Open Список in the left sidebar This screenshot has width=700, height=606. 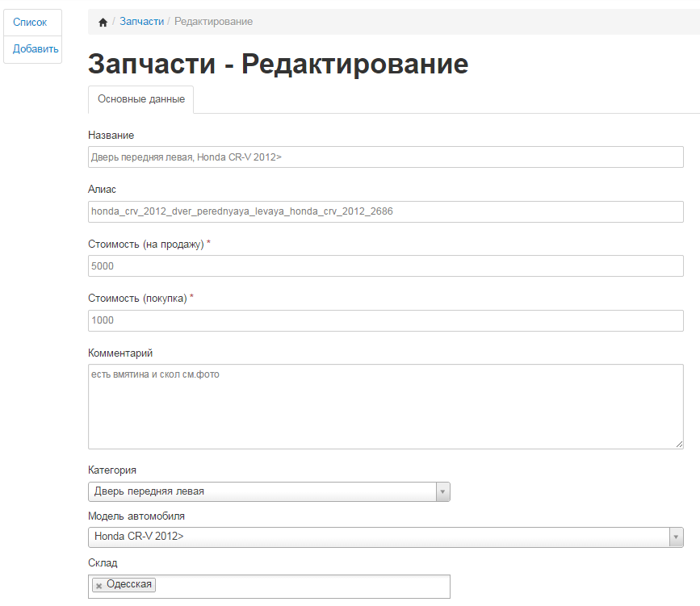click(30, 23)
